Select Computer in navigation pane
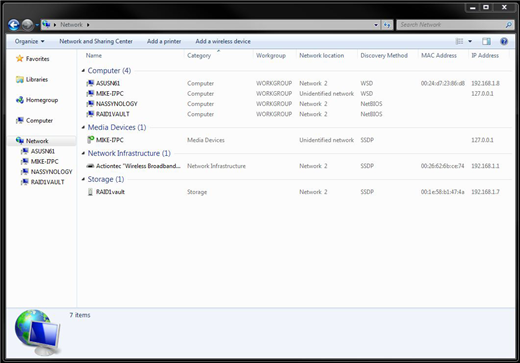520x363 pixels. coord(34,120)
